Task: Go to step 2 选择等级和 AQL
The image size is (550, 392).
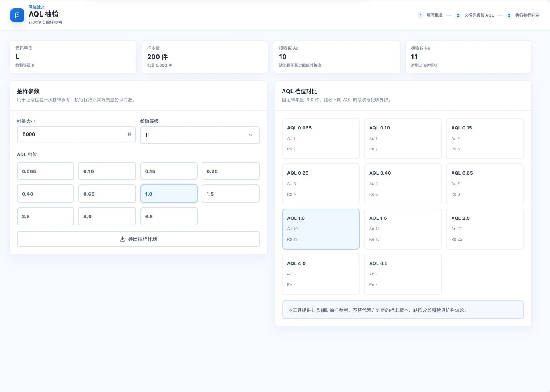Action: 474,15
